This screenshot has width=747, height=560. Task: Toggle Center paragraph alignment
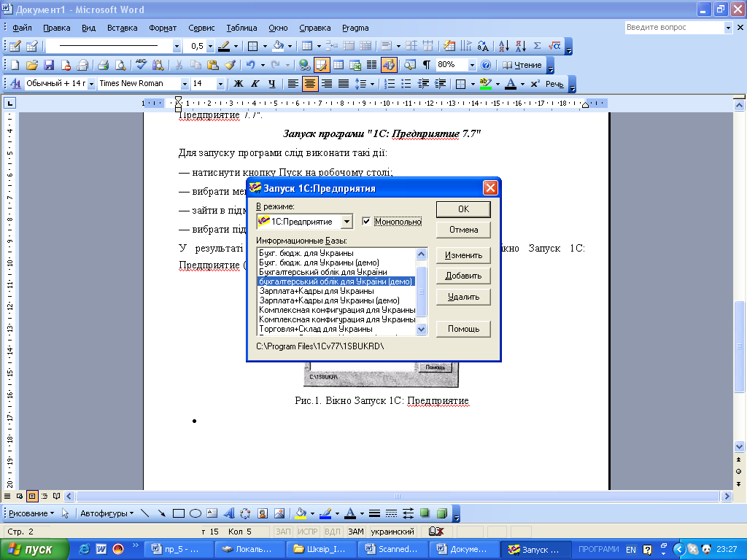point(309,84)
